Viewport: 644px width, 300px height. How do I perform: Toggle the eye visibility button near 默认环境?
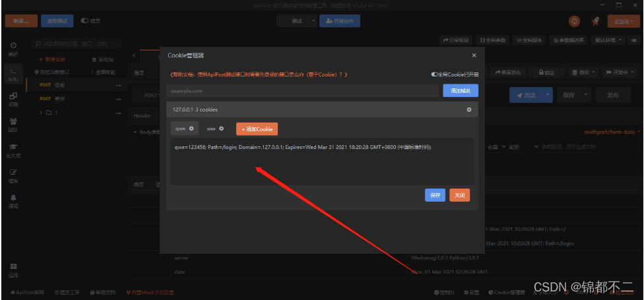tap(634, 40)
